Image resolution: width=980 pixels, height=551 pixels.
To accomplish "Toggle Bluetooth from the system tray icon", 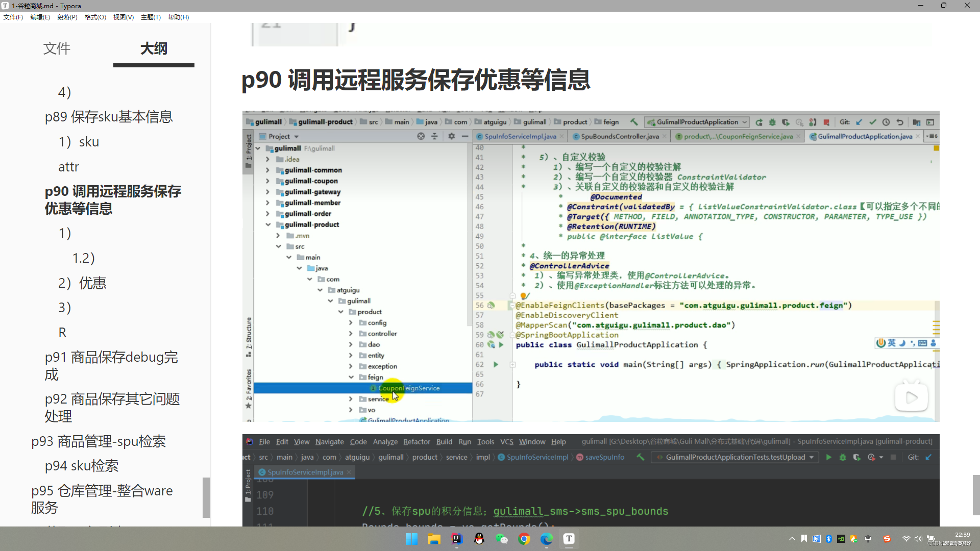I will 828,539.
